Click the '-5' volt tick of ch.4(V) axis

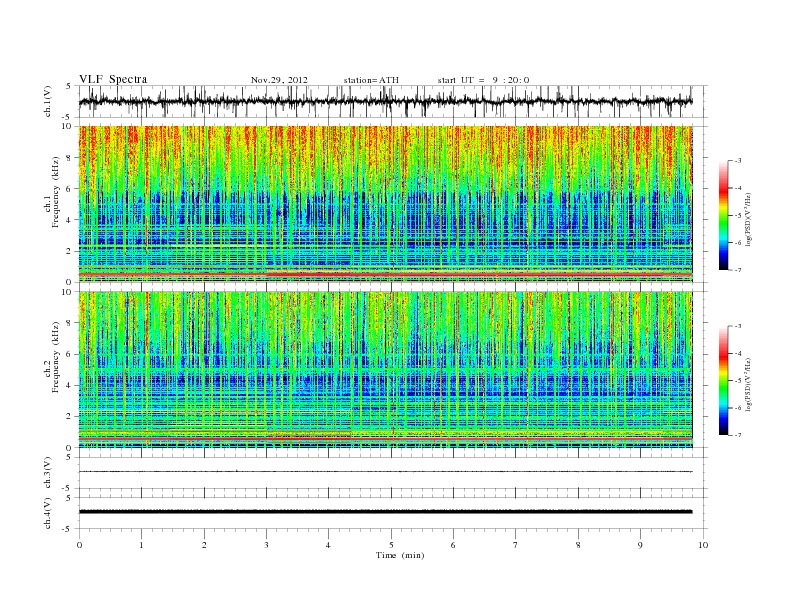click(67, 529)
